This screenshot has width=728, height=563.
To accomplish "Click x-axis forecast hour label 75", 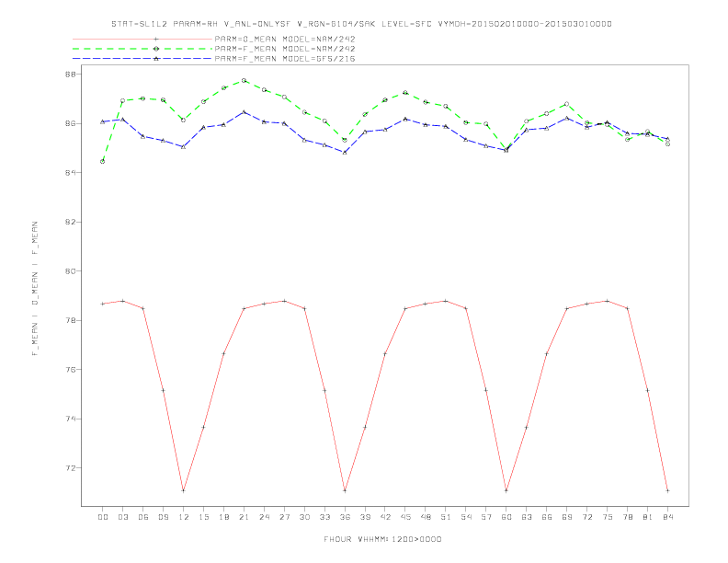I will tap(608, 517).
